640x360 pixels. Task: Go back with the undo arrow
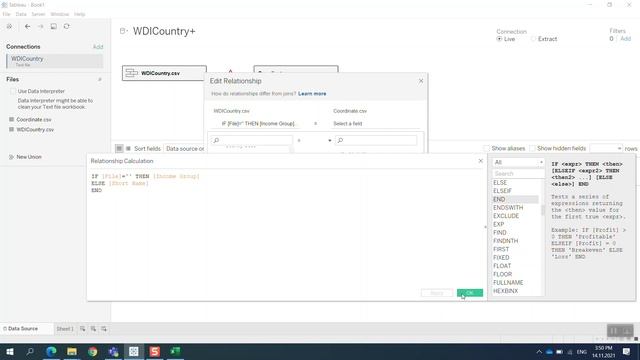27,27
